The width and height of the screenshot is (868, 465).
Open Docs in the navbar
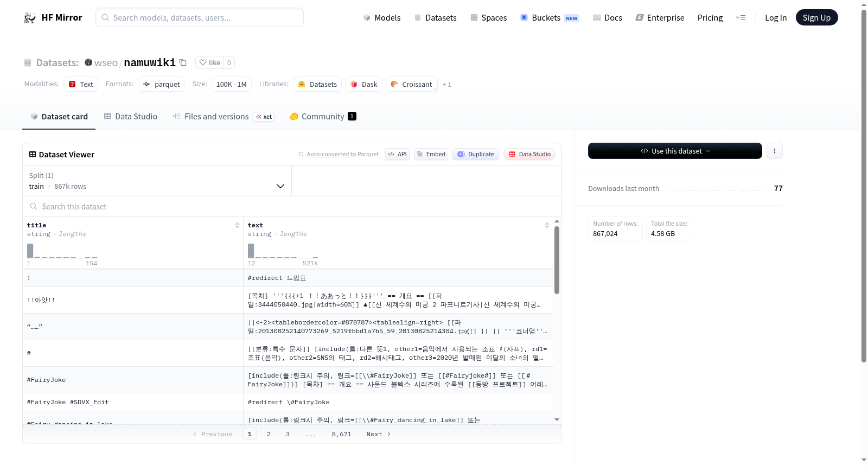click(x=608, y=18)
